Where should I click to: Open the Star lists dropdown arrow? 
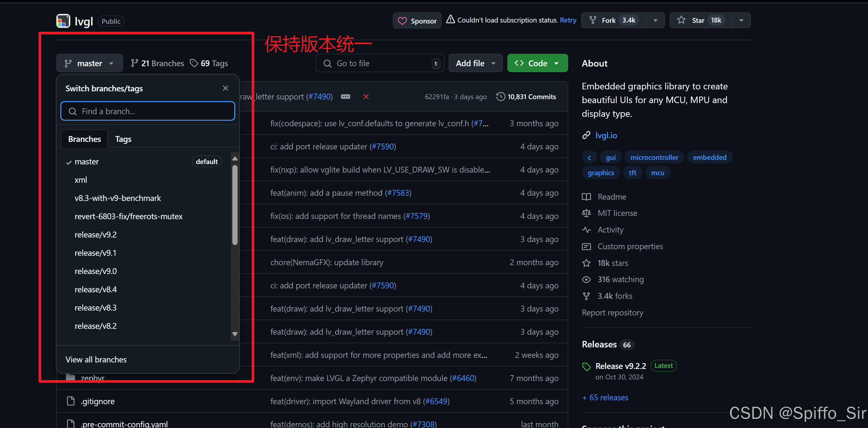click(x=741, y=21)
